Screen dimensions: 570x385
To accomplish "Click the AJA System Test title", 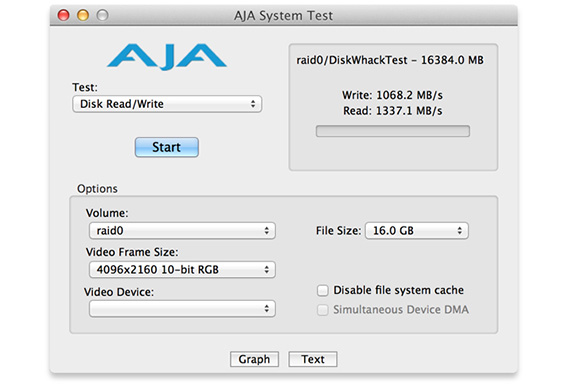I will pos(283,16).
